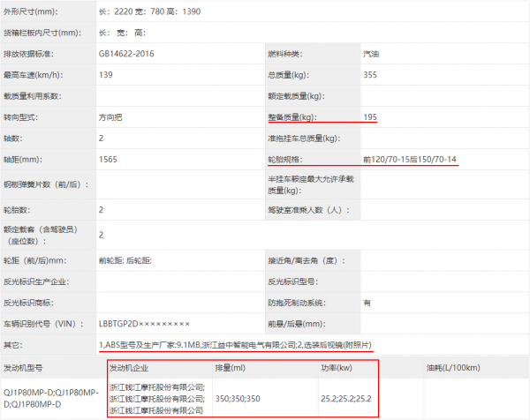This screenshot has height=420, width=530.
Task: Click the 排量(ml) column header
Action: [231, 368]
